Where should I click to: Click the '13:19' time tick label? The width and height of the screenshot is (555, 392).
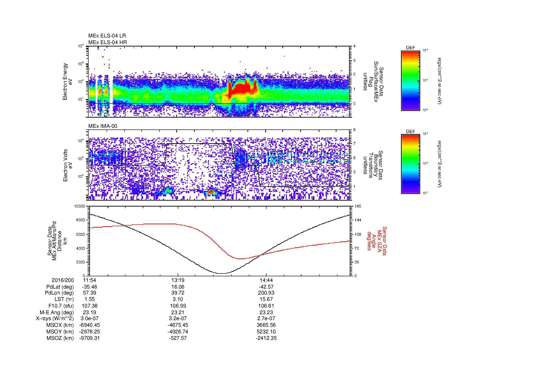[178, 280]
